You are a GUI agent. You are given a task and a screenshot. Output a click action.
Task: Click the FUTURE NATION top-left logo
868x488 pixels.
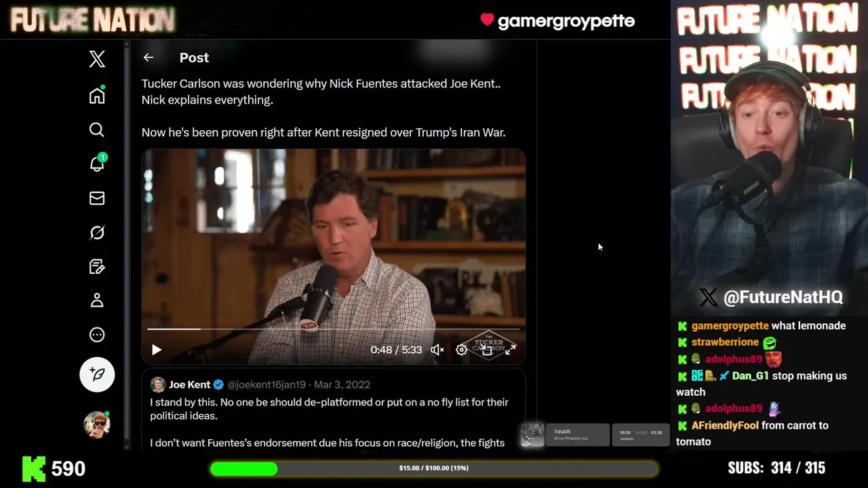tap(92, 20)
